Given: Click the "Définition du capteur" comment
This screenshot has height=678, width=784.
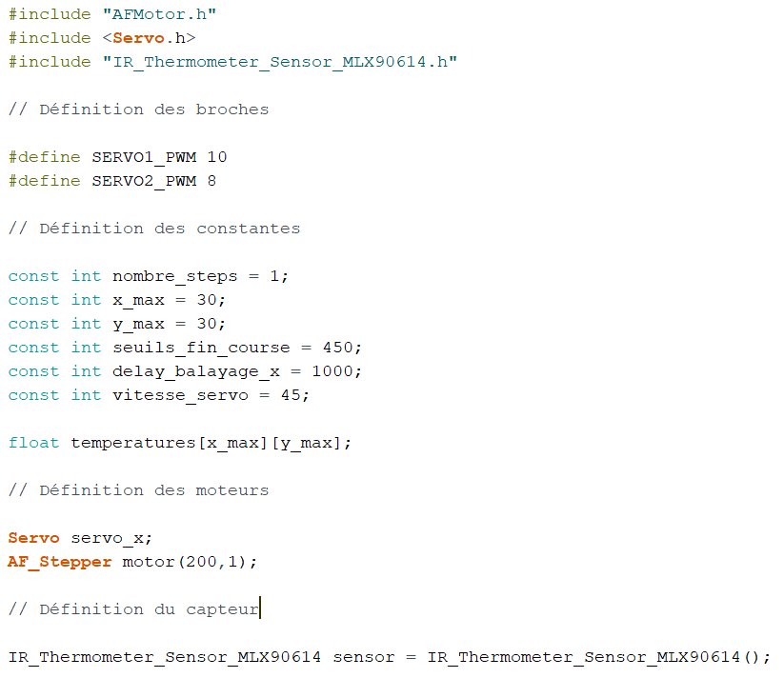Looking at the screenshot, I should [133, 609].
